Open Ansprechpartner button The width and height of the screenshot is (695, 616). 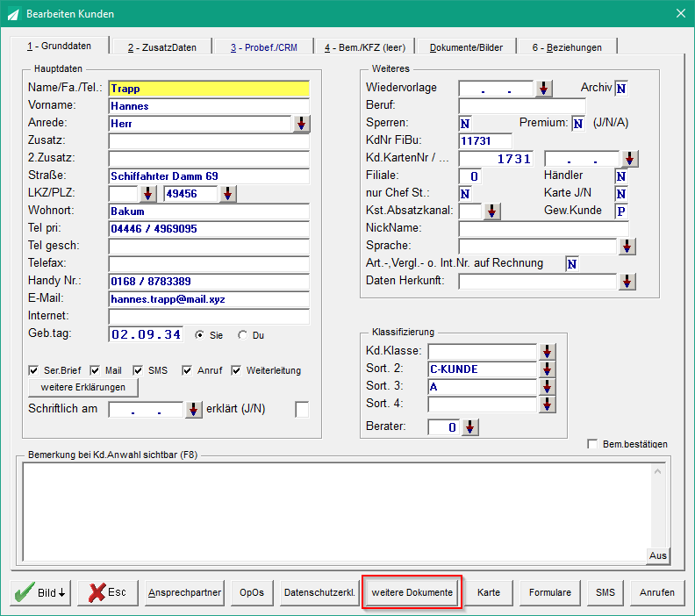[185, 592]
